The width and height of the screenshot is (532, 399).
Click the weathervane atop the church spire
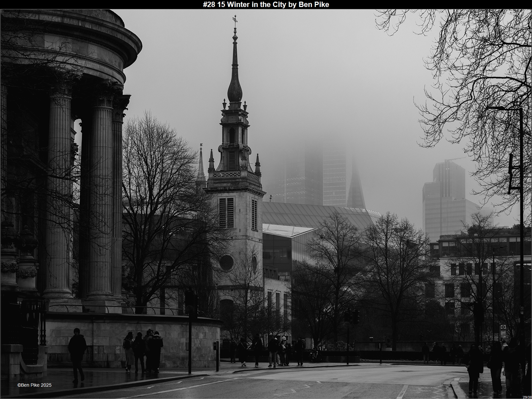(235, 20)
